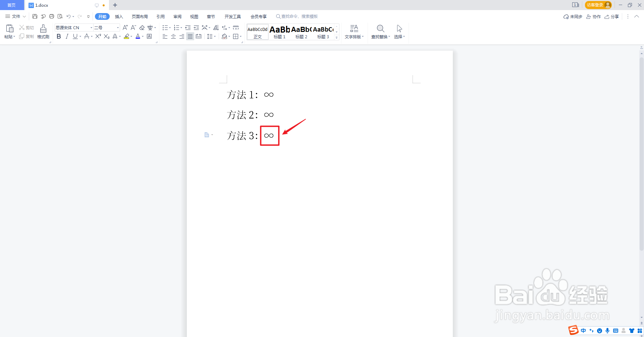Viewport: 644px width, 337px height.
Task: Open the 文件 file menu
Action: (x=15, y=16)
